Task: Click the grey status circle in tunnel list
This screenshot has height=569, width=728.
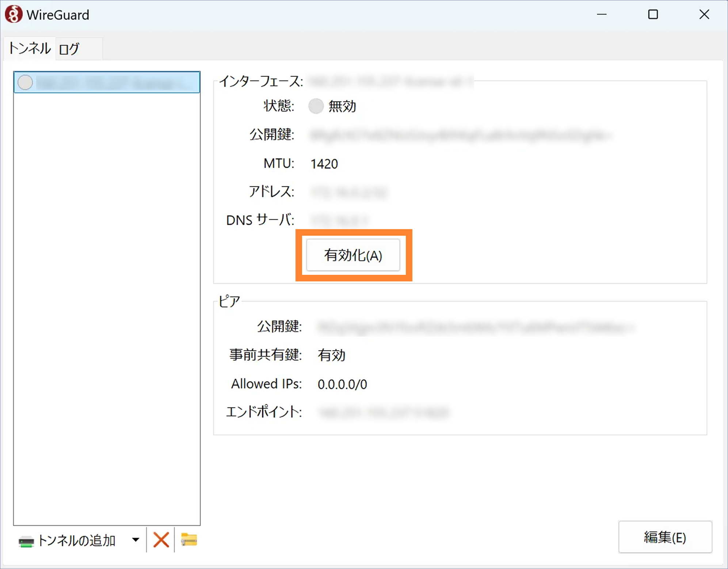Action: 25,82
